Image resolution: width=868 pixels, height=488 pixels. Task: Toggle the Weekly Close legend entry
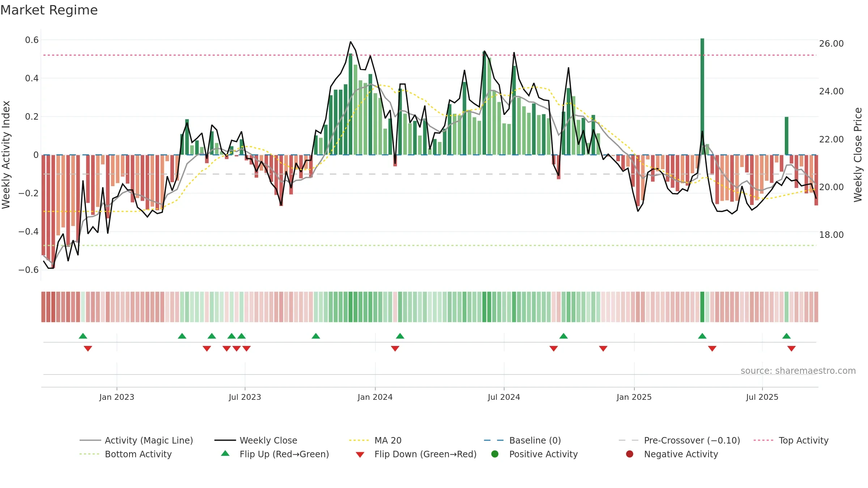(x=256, y=440)
